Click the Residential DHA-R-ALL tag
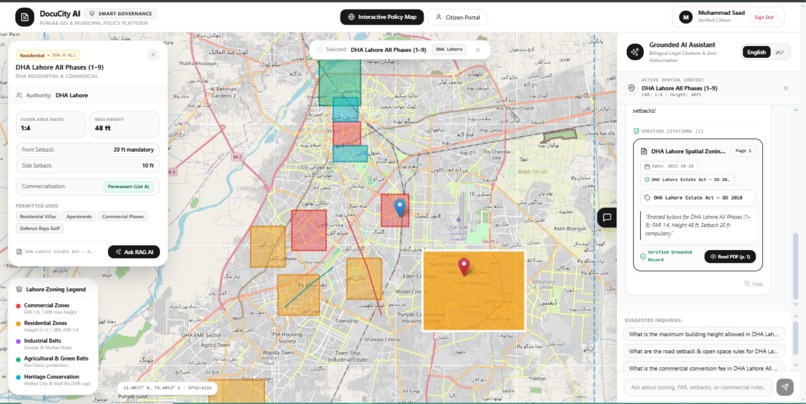 [48, 55]
